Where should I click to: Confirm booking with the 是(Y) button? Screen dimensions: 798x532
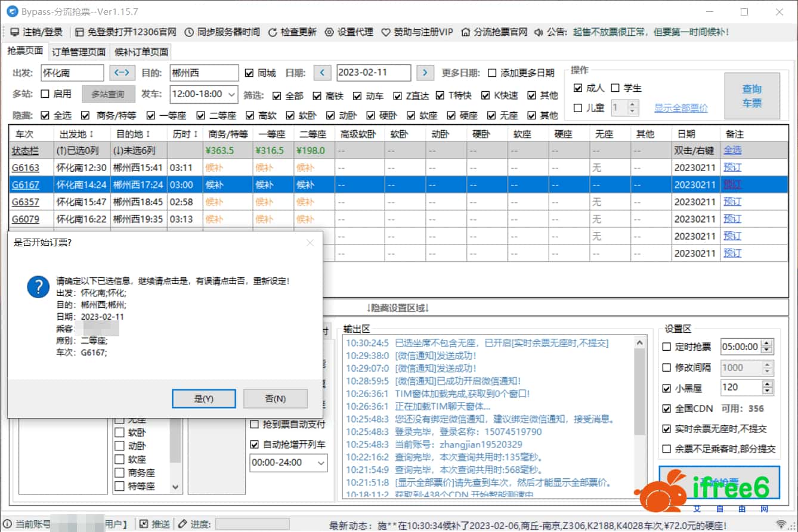[203, 398]
